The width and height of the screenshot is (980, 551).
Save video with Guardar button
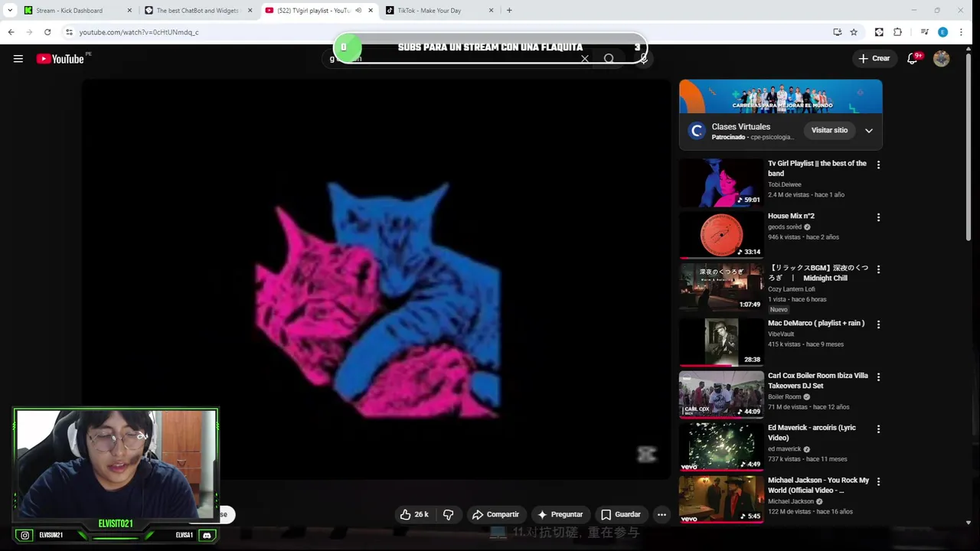coord(621,514)
